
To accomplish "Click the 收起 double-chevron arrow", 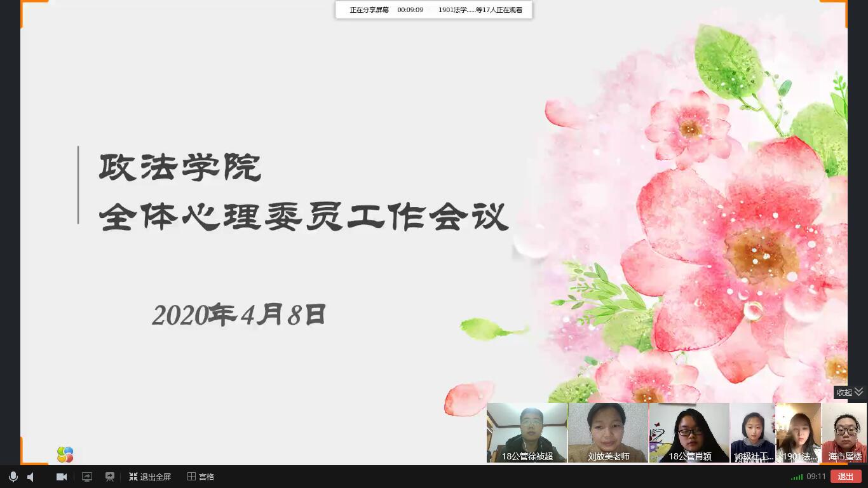I will 858,392.
